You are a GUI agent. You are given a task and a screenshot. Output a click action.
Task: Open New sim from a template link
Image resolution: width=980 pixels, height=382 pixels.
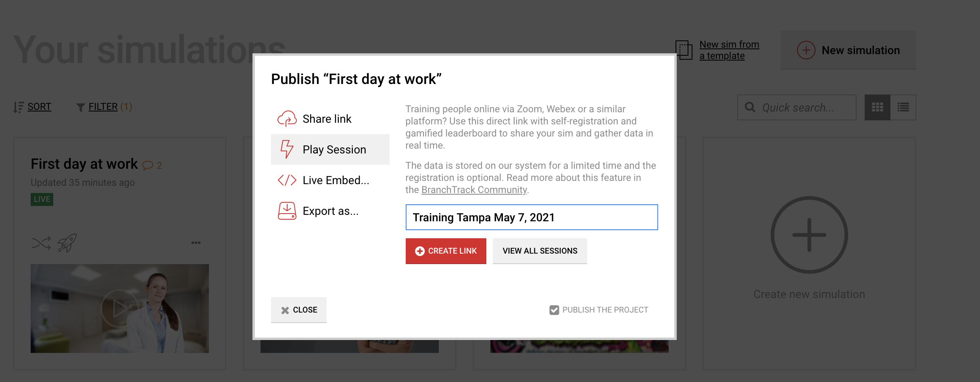(x=729, y=50)
